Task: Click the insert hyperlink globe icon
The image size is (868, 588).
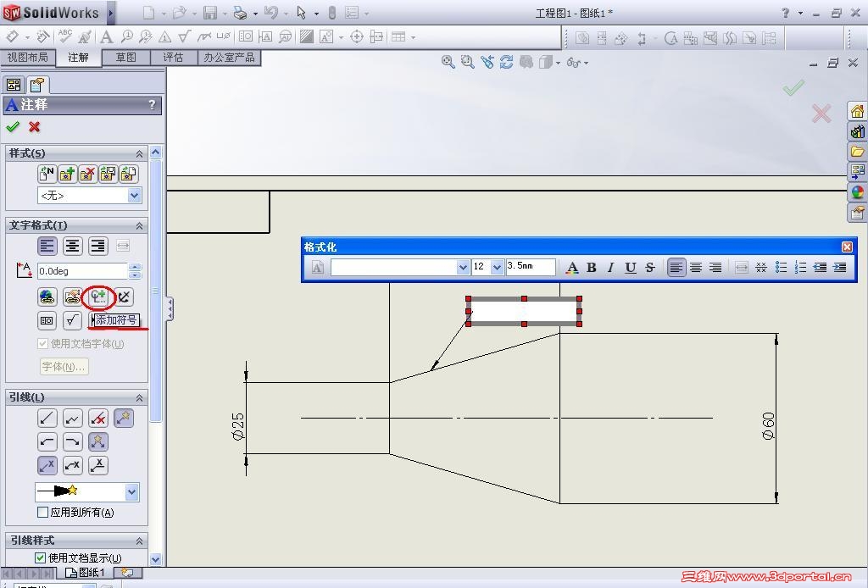Action: click(x=47, y=297)
